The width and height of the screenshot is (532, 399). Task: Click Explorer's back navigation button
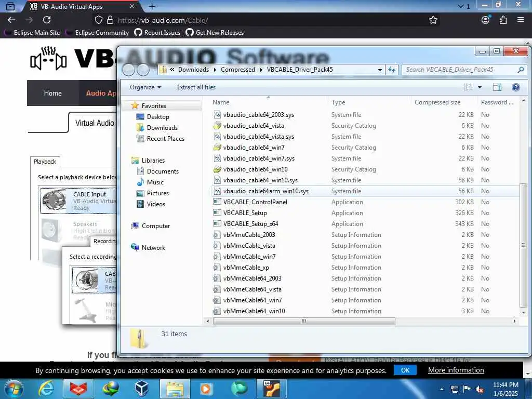(x=129, y=70)
